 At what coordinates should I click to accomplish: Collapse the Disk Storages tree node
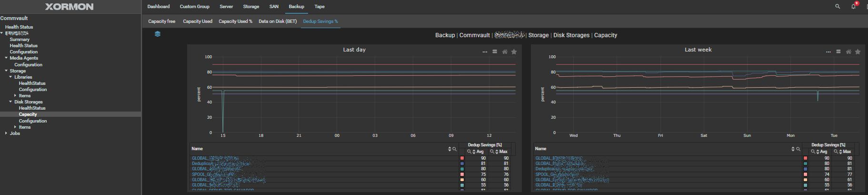[x=10, y=102]
